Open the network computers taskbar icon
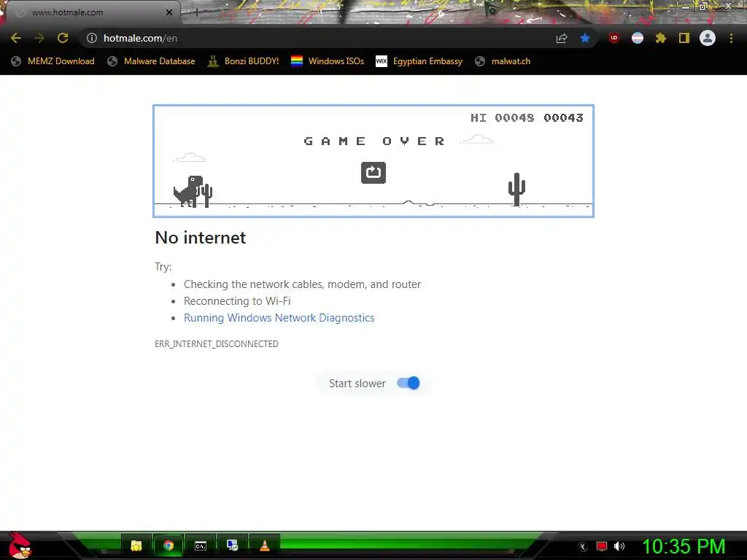 [x=233, y=545]
